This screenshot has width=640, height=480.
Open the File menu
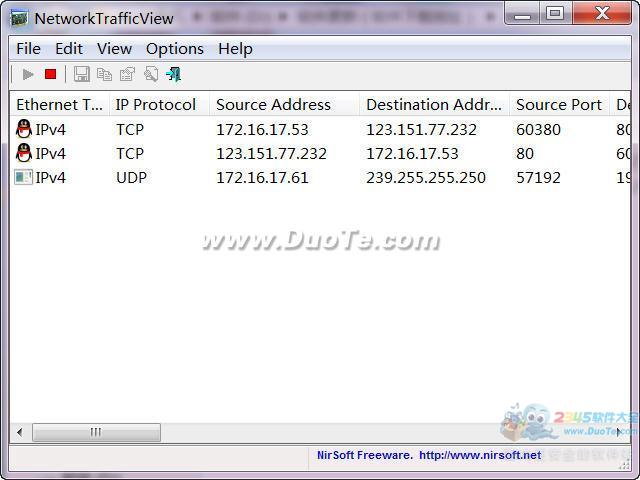tap(28, 49)
